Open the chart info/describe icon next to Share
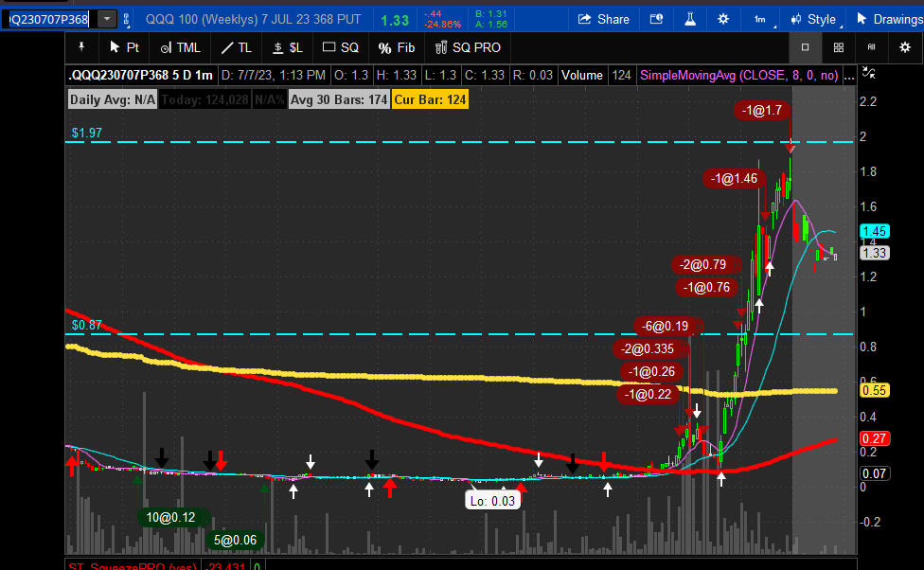The image size is (924, 570). coord(656,20)
